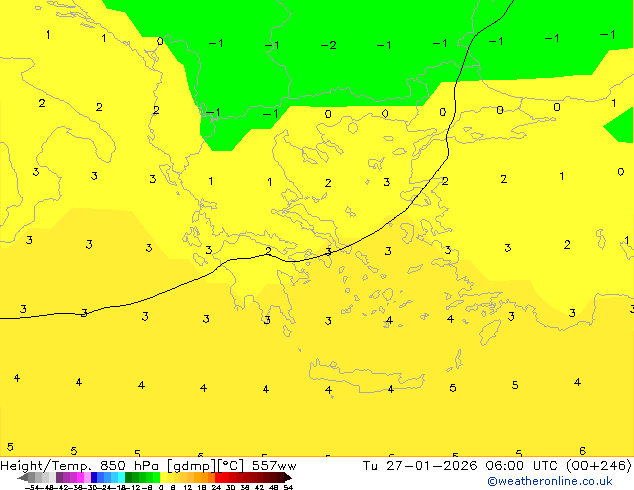Click the '12' legend label
Image resolution: width=634 pixels, height=490 pixels.
tap(188, 487)
